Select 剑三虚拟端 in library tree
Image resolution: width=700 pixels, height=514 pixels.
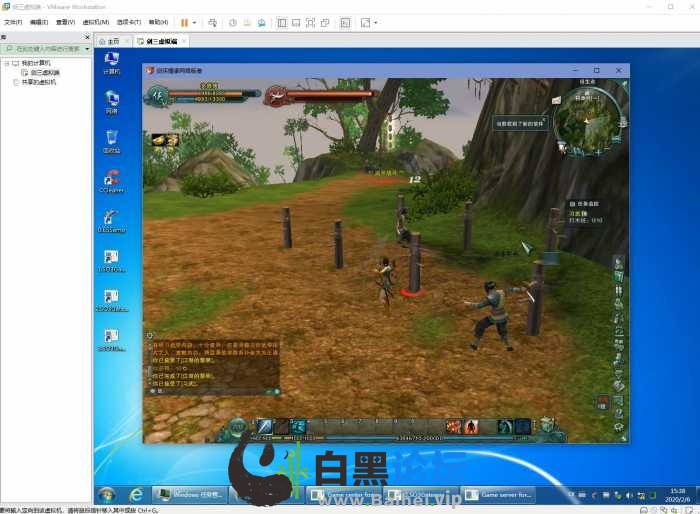[41, 72]
